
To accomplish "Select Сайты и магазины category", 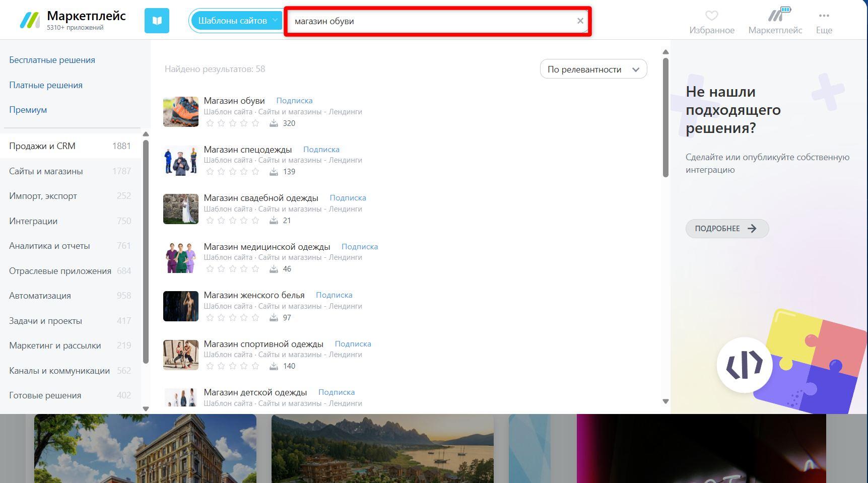I will [46, 171].
